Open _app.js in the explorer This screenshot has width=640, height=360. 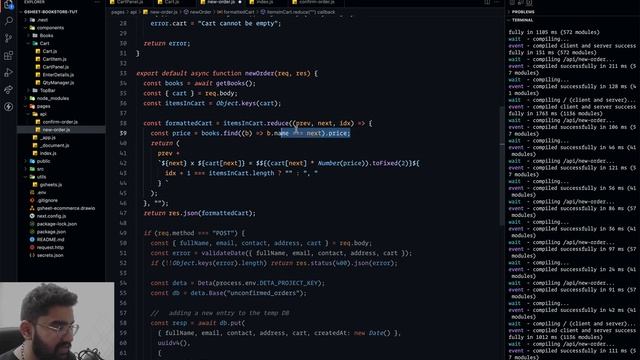tap(49, 138)
